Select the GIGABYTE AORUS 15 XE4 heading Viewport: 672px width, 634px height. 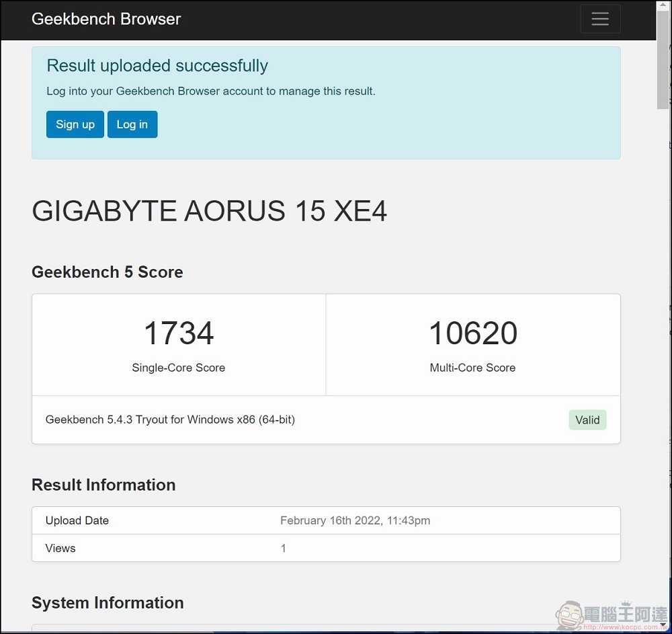tap(209, 211)
